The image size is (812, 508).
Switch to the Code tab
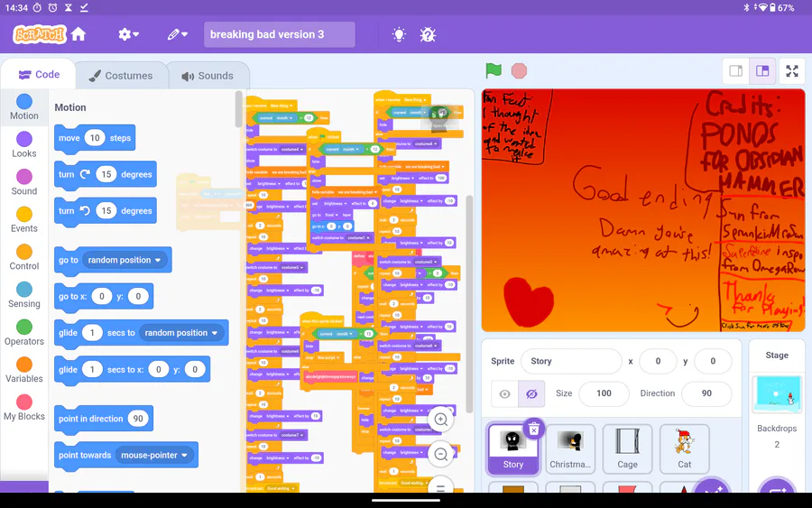[x=40, y=75]
